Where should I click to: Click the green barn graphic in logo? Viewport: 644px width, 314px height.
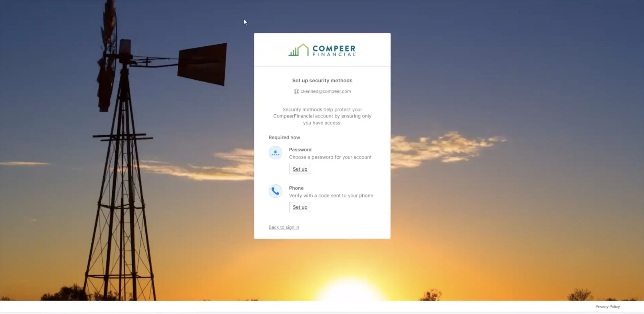point(299,50)
